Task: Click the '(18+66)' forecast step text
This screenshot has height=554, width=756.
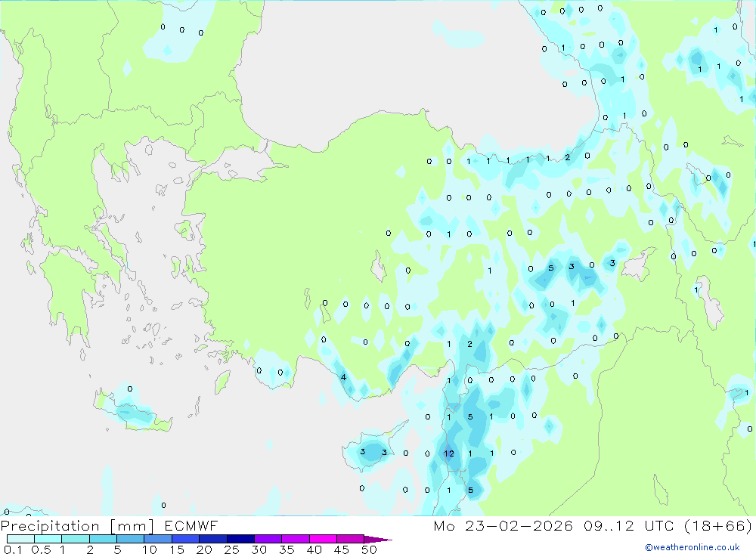Action: pos(718,526)
